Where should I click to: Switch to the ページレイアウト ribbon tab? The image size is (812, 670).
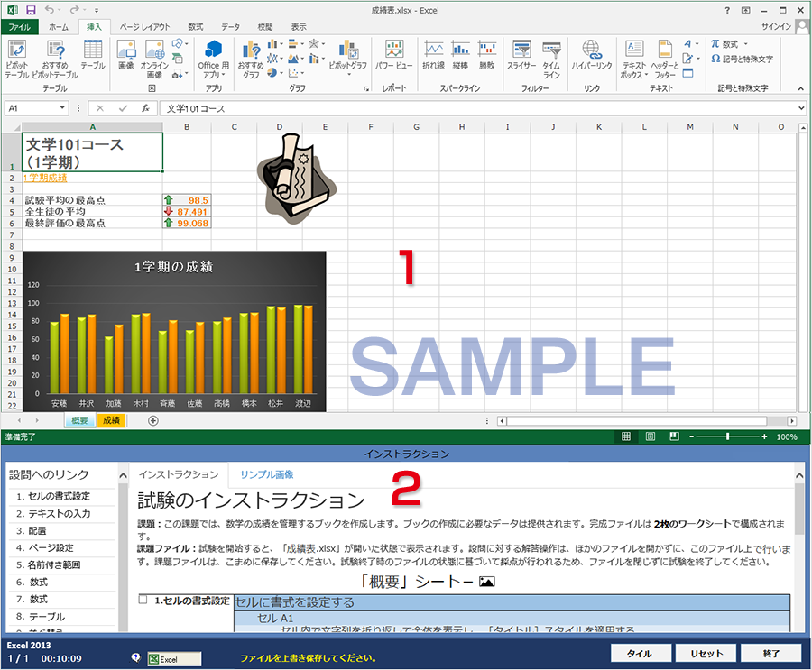[x=144, y=27]
